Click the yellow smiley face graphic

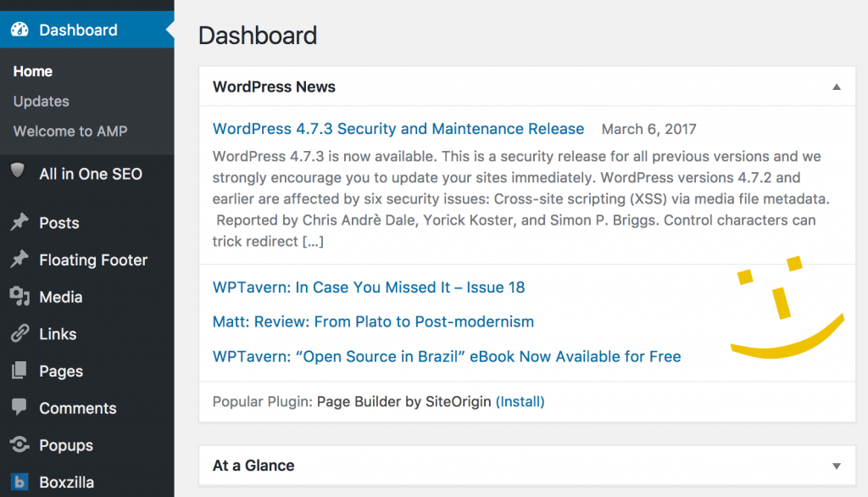point(787,306)
